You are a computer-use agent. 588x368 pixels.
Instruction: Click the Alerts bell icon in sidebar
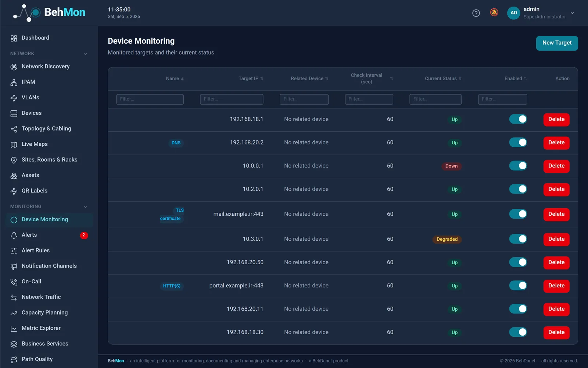point(14,236)
